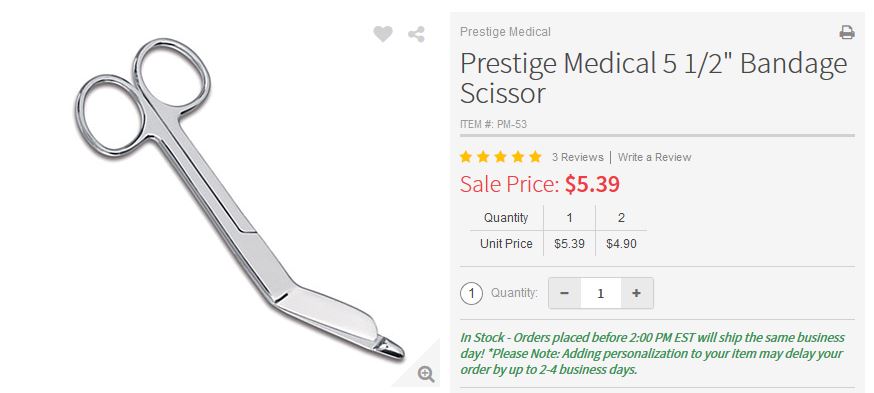874x393 pixels.
Task: Decrease quantity with the minus button
Action: pyautogui.click(x=565, y=293)
